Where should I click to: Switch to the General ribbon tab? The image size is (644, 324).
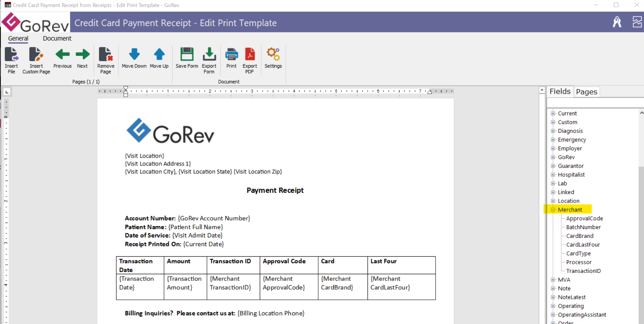pyautogui.click(x=18, y=38)
